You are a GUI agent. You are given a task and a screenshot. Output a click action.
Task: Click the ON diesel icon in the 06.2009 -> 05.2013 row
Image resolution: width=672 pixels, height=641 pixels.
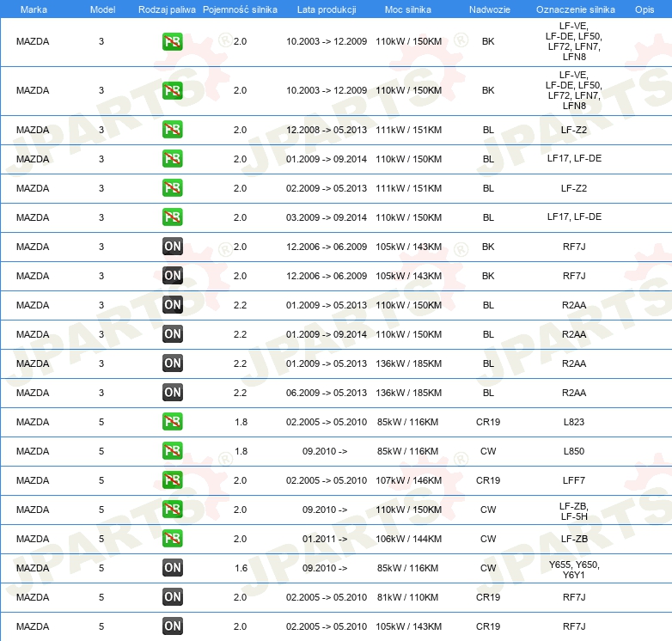[172, 393]
